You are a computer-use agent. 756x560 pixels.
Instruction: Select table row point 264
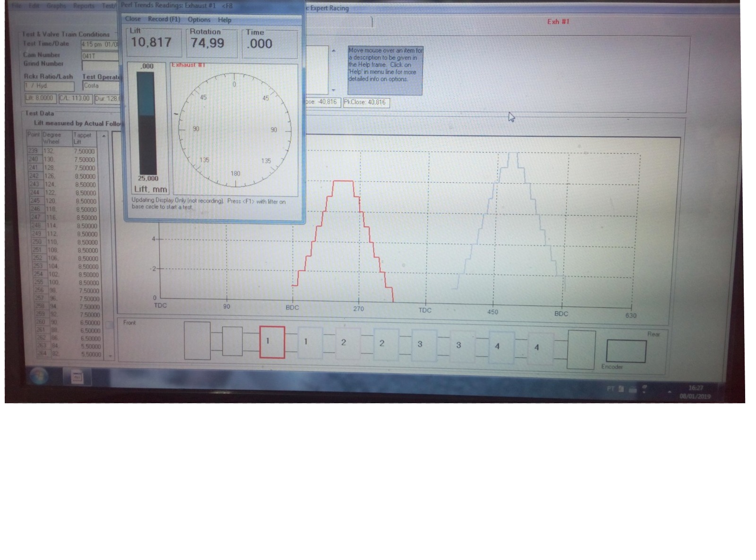point(69,354)
